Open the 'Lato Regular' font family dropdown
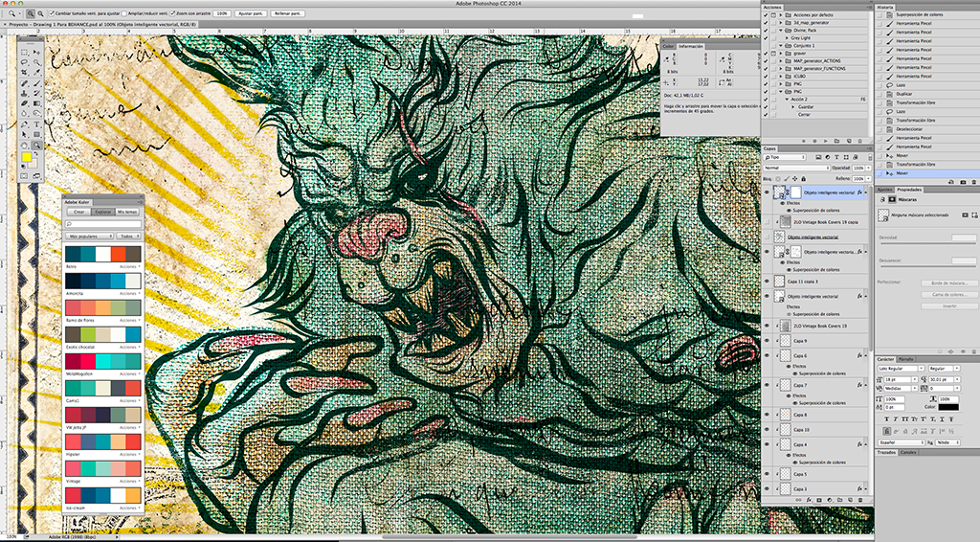This screenshot has height=542, width=980. pos(902,369)
